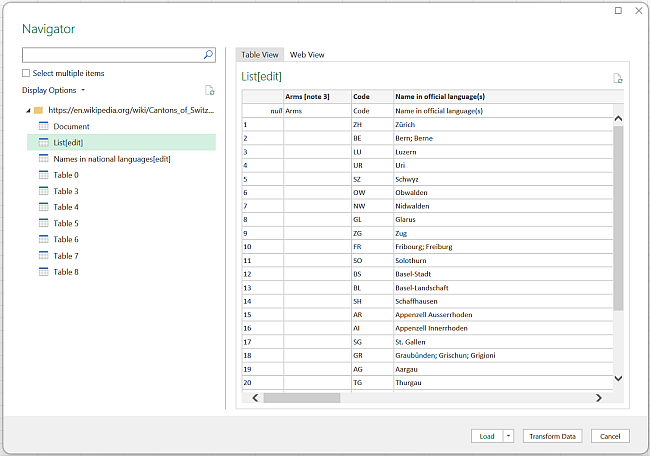Close the Navigator dialog with X
650x456 pixels.
[639, 10]
